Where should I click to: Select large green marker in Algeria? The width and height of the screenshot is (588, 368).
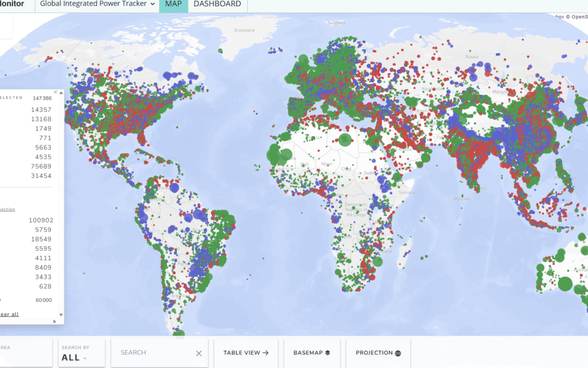344,140
